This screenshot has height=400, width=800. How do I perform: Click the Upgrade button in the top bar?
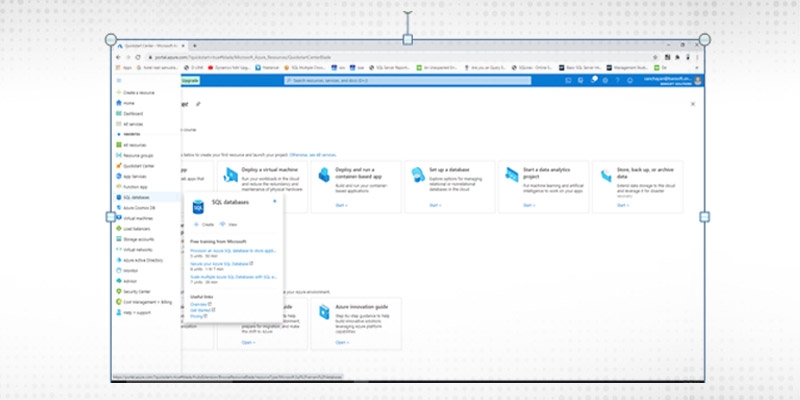(190, 81)
